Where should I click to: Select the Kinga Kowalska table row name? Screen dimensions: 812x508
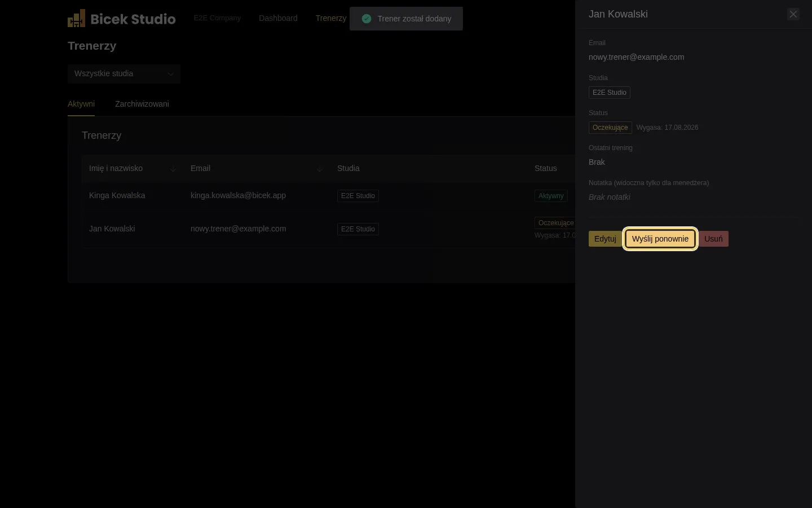117,195
